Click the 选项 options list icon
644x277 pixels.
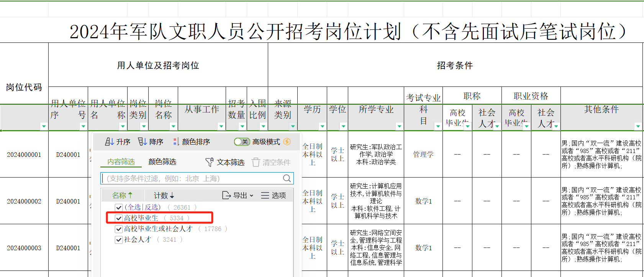[265, 196]
